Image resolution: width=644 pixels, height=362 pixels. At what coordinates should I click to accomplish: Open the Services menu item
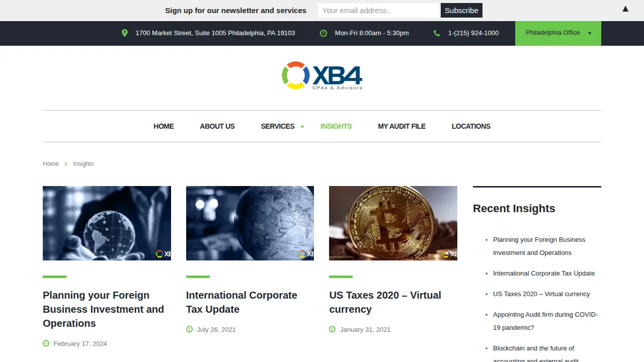pos(278,126)
